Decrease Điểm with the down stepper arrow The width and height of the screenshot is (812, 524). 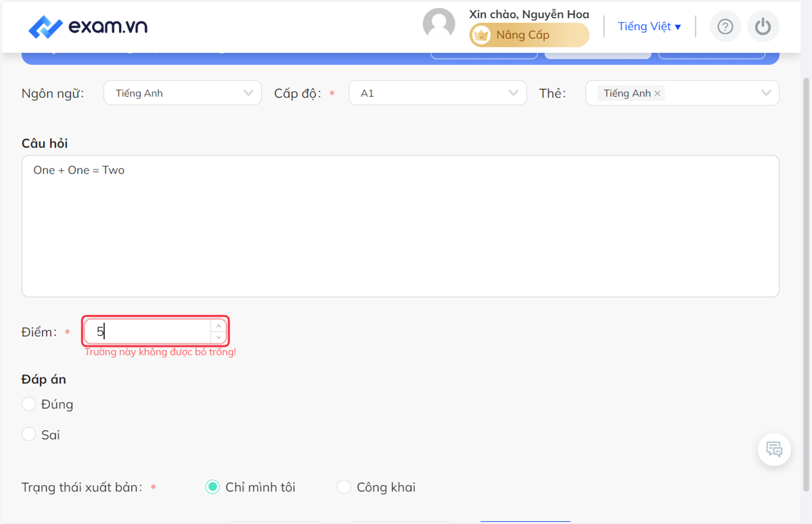click(219, 337)
